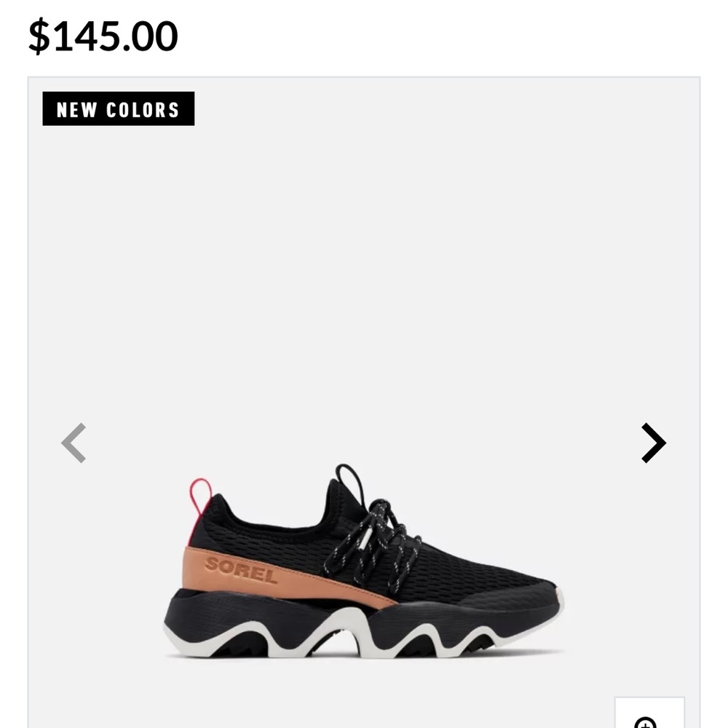
Task: Select the $145.00 price text
Action: pos(103,36)
